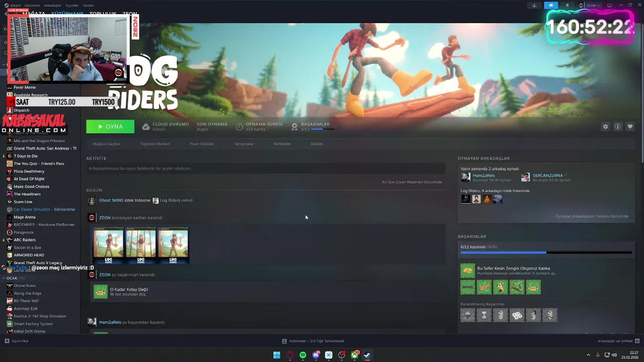644x362 pixels.
Task: Select 7 Days to Die in library
Action: tap(25, 156)
